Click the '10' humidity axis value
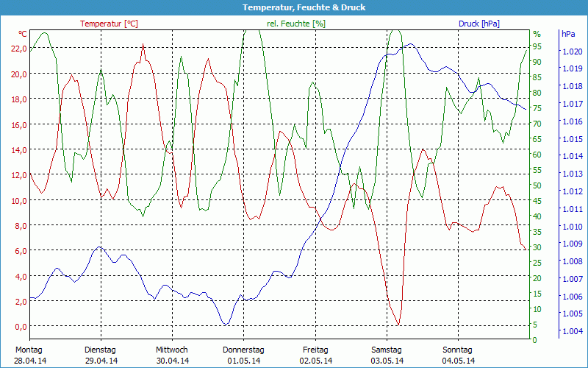 [x=537, y=309]
